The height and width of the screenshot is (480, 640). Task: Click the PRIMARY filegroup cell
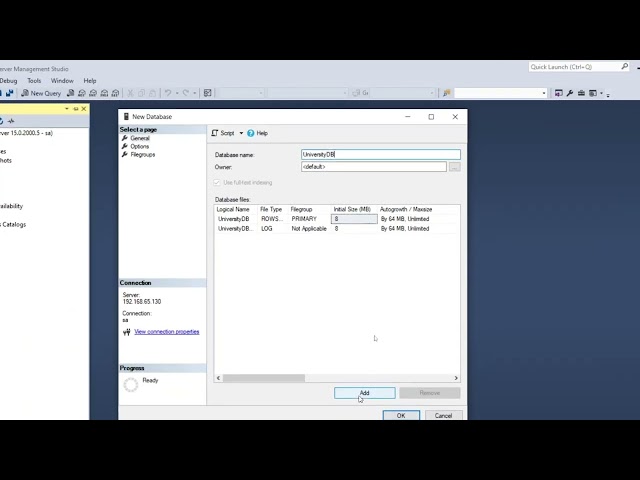point(309,219)
